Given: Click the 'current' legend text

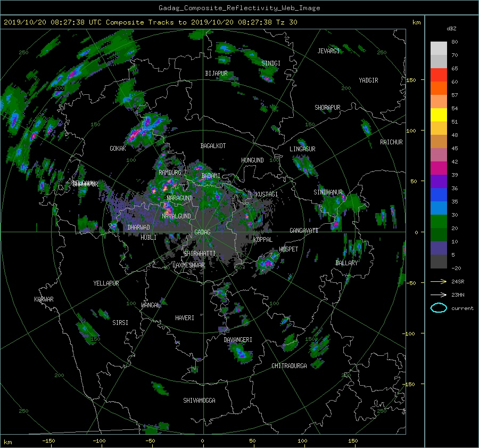Looking at the screenshot, I should point(462,308).
